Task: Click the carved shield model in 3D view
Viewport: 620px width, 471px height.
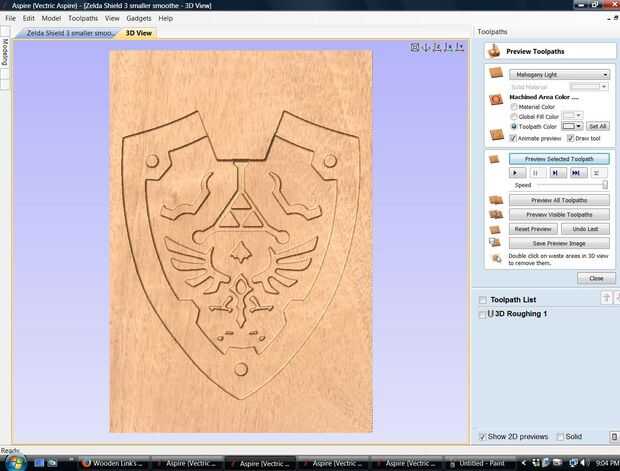Action: click(241, 253)
